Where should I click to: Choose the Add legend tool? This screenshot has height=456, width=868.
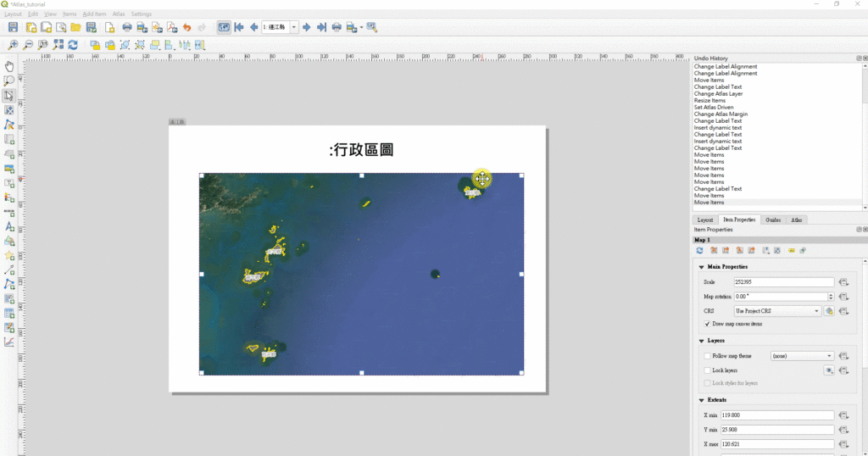(x=9, y=197)
